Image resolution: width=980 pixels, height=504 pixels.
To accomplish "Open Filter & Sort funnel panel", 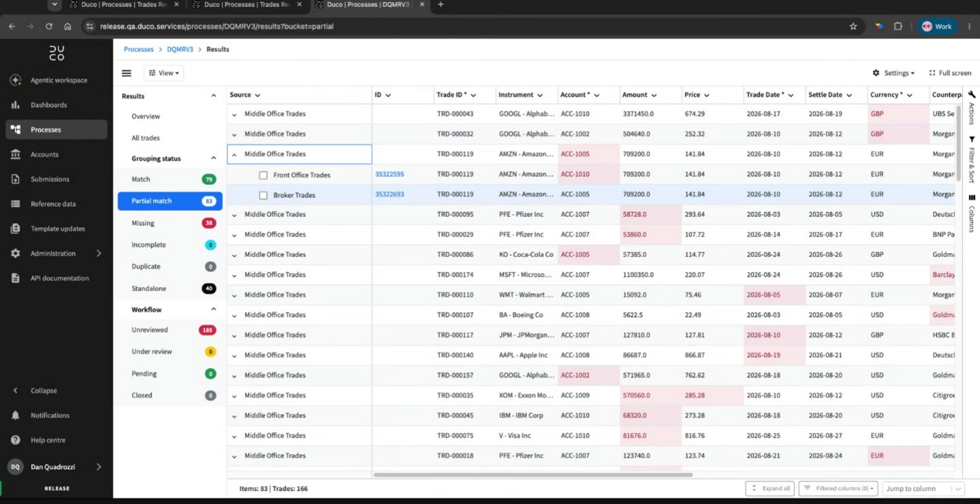I will point(971,139).
